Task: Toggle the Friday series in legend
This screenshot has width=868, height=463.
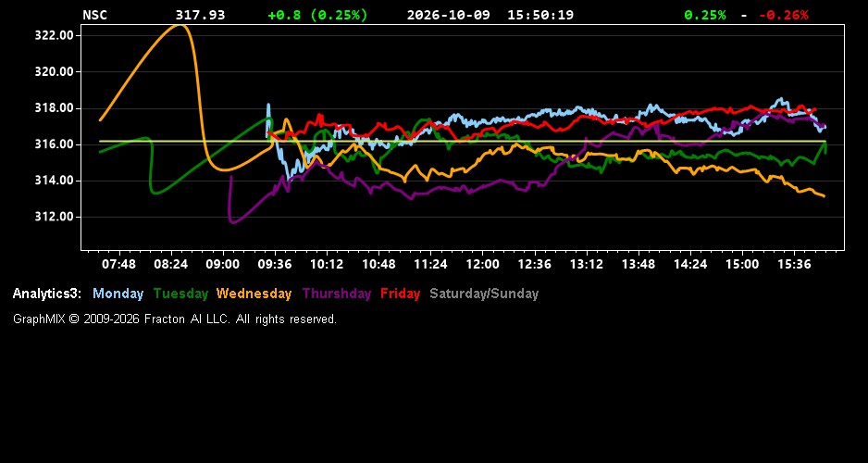Action: coord(401,294)
